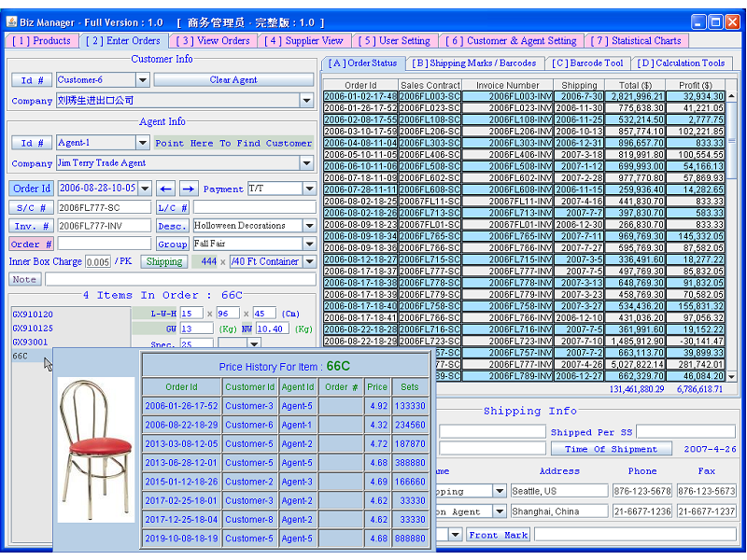Click the Time Of Shipment button
Screen dimensions: 747x560
[611, 449]
